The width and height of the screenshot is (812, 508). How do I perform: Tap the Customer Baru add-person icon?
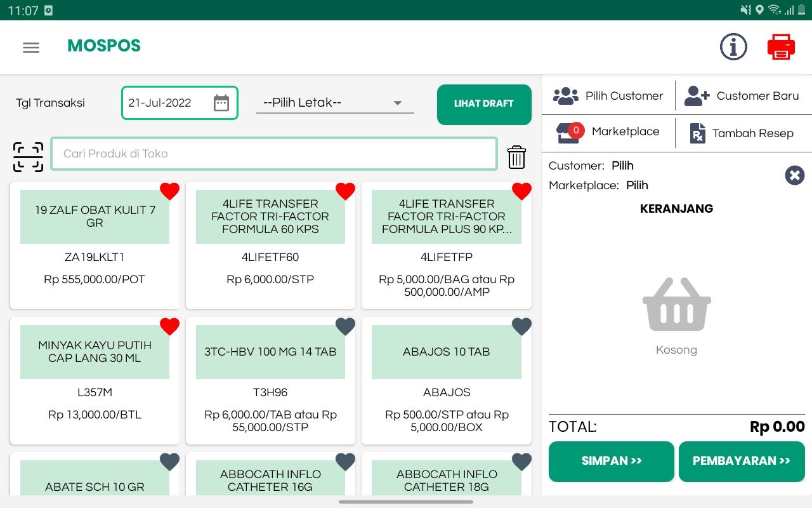pyautogui.click(x=697, y=96)
